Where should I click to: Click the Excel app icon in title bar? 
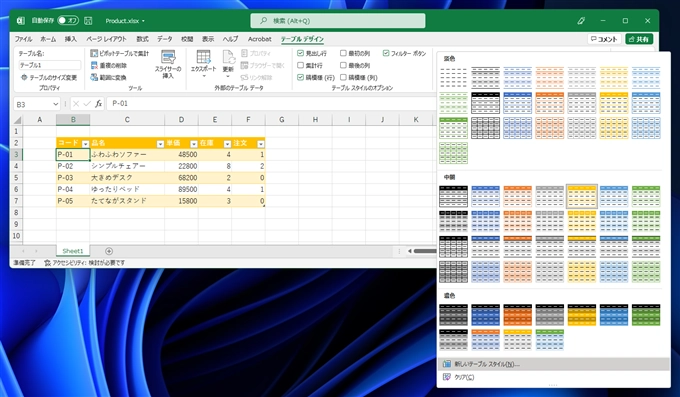20,20
